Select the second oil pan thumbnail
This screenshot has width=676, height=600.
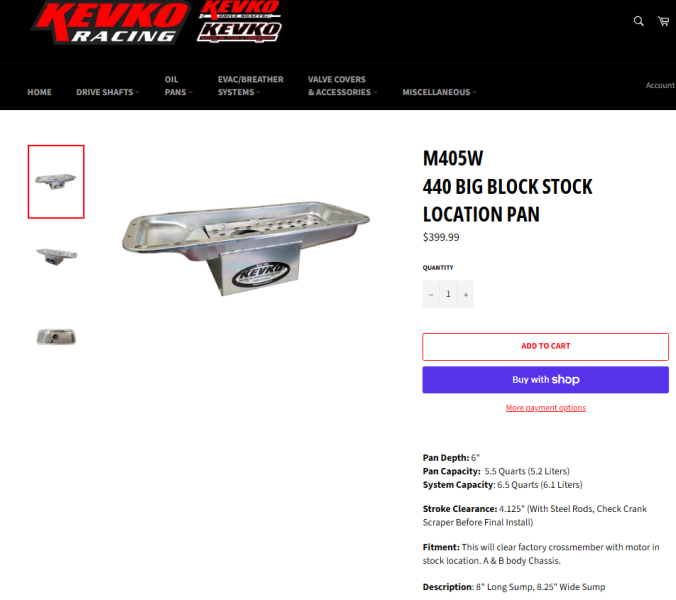point(56,256)
